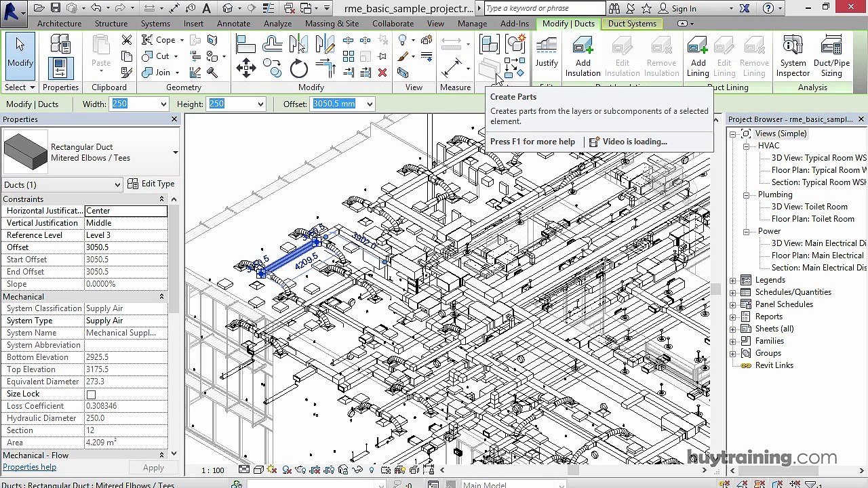Toggle the Properties palette button

click(60, 68)
